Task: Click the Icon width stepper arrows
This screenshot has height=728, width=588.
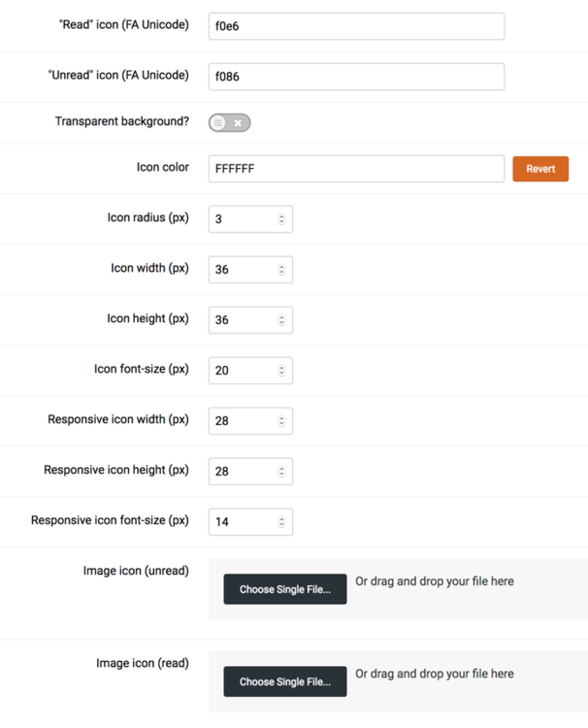Action: (281, 270)
